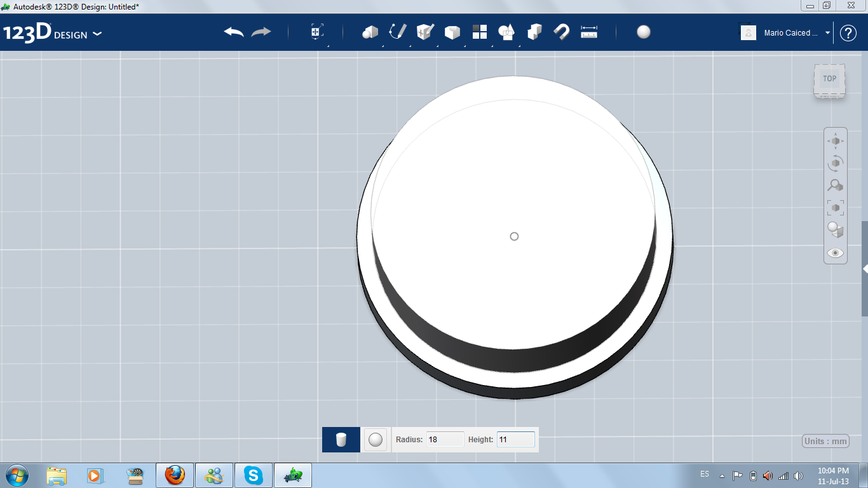Select the Combine tool

coord(534,32)
